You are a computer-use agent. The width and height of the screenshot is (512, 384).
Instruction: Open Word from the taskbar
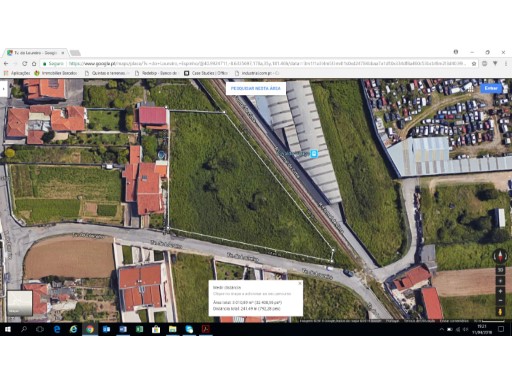pos(123,329)
